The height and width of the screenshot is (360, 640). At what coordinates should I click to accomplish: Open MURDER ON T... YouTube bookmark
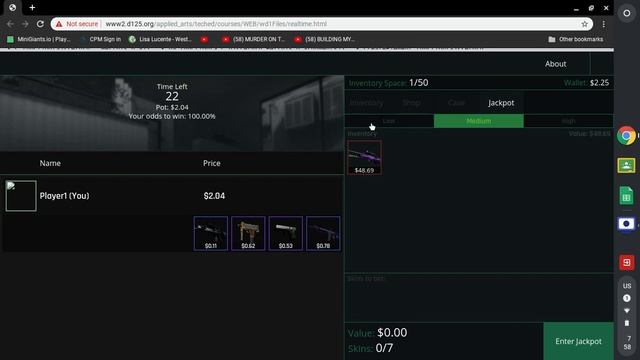tap(253, 39)
